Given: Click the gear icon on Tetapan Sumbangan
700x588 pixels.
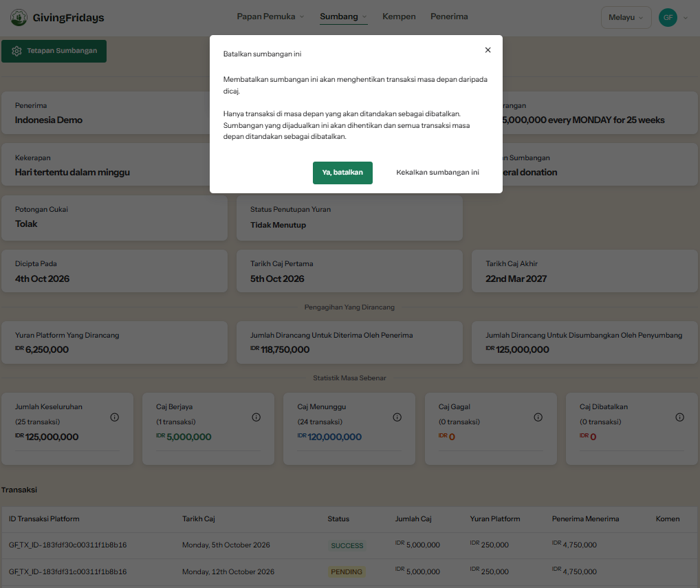Looking at the screenshot, I should pyautogui.click(x=17, y=51).
